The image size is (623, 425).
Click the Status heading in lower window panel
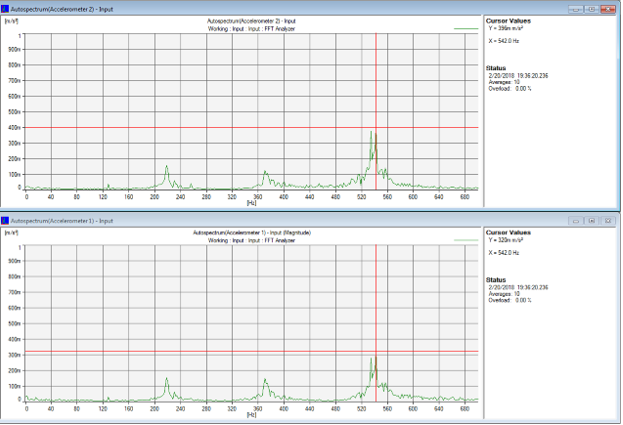point(497,280)
